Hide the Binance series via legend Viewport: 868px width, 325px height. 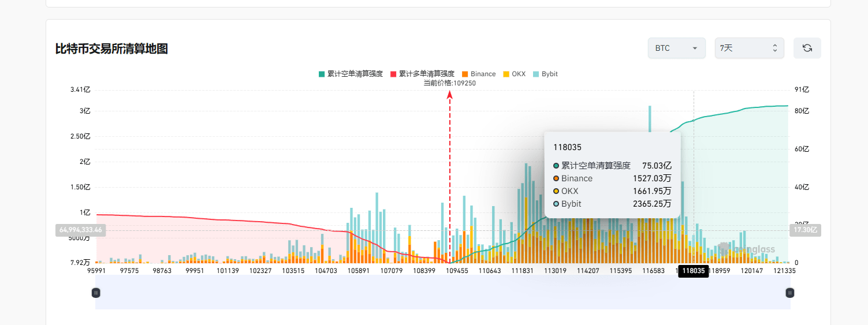[x=479, y=74]
